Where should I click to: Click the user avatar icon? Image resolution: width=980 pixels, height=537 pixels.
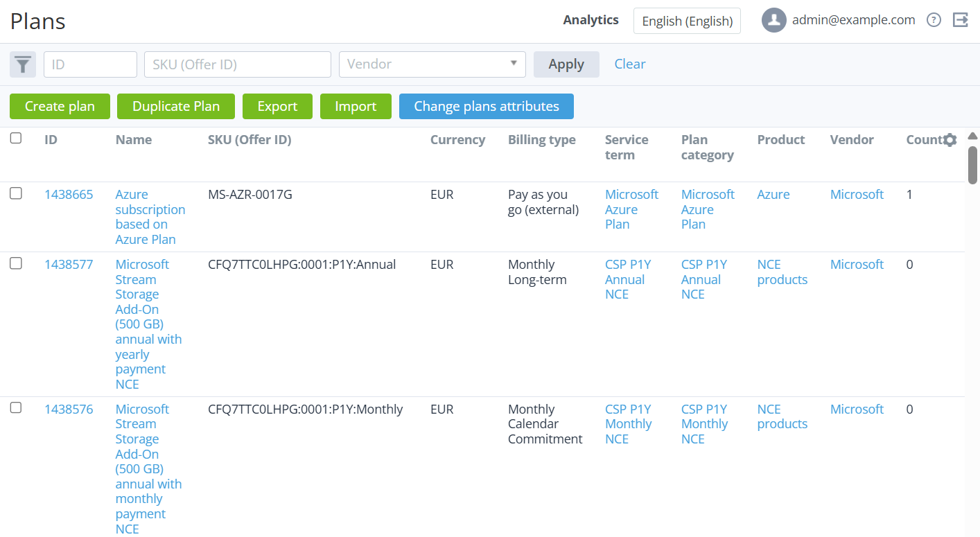(x=773, y=20)
